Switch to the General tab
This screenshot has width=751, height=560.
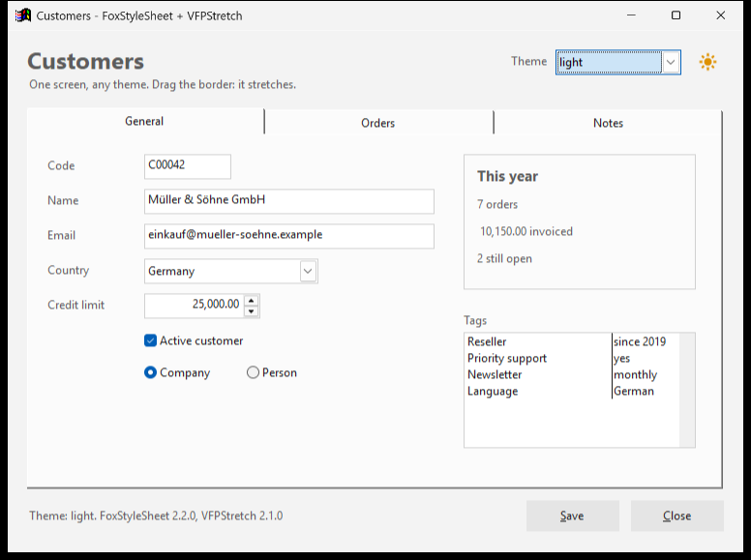click(144, 121)
